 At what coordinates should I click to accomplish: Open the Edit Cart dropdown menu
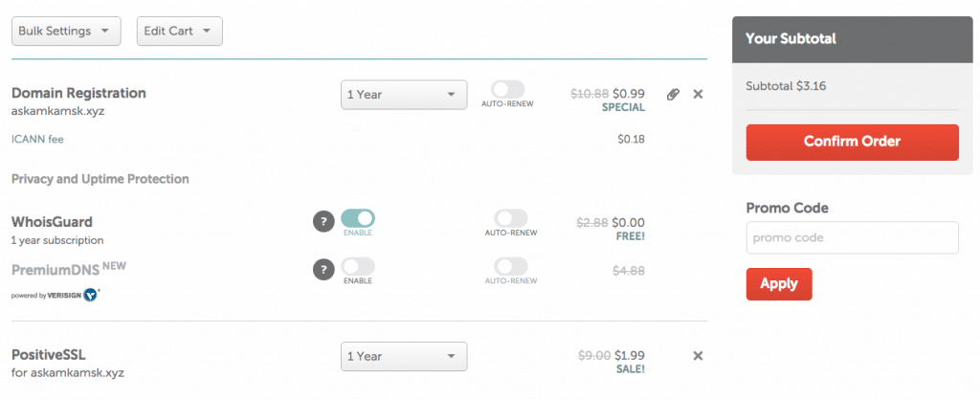pos(179,32)
